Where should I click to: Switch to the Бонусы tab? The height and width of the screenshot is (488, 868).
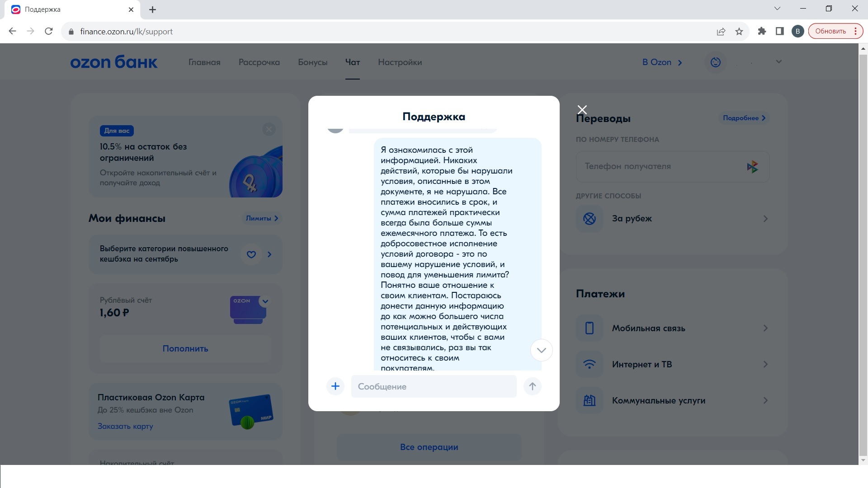[x=312, y=62]
